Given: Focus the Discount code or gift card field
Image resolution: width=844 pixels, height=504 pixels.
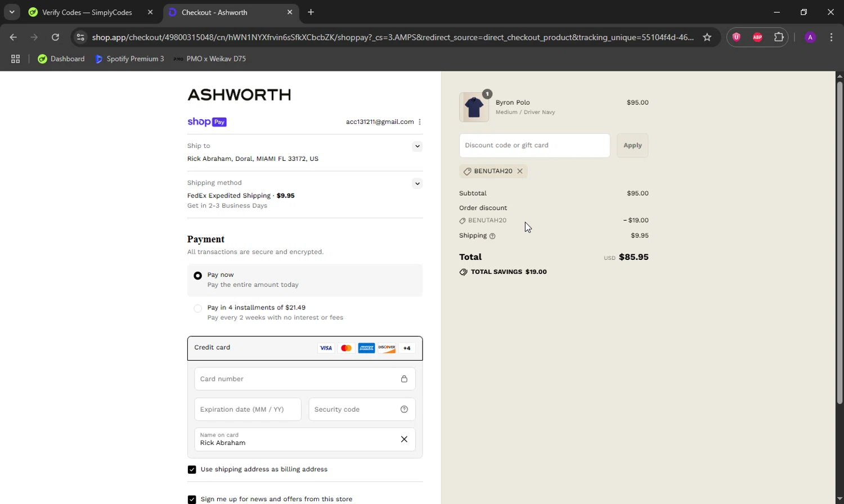Looking at the screenshot, I should tap(535, 146).
